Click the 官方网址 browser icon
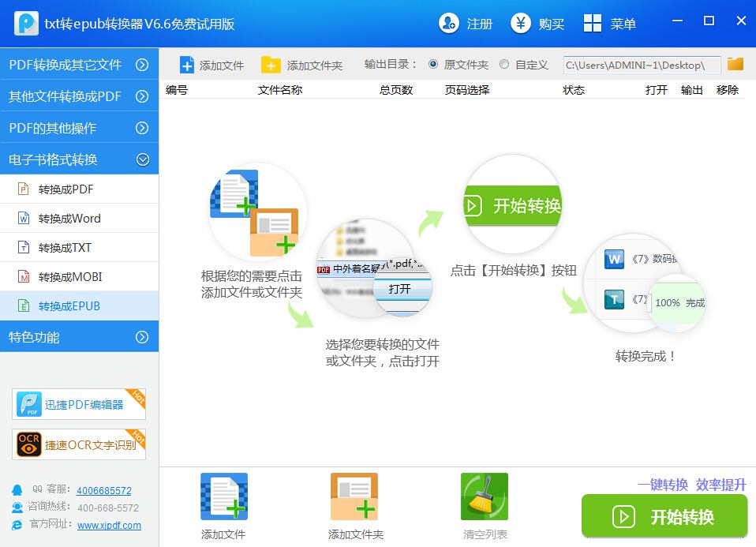 pyautogui.click(x=17, y=524)
